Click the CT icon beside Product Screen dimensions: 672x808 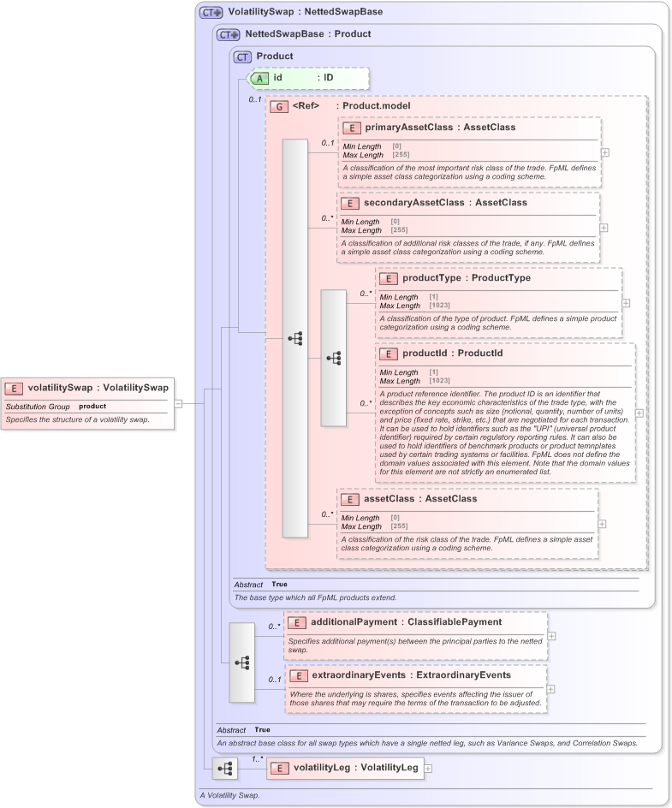point(242,56)
